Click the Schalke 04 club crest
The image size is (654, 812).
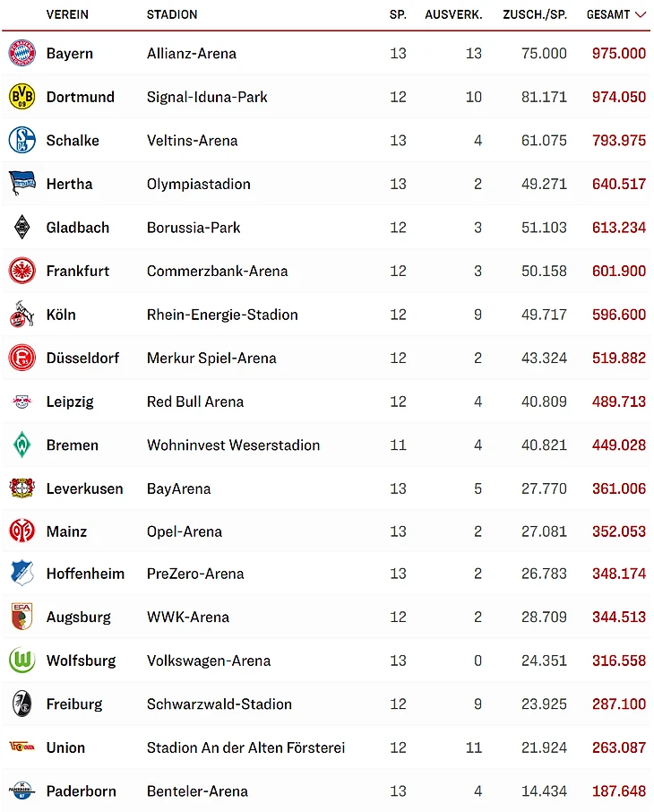click(x=22, y=141)
